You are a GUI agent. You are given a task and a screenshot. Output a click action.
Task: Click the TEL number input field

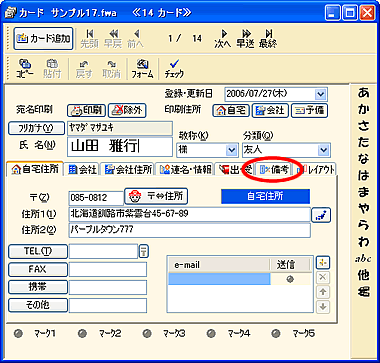103,252
